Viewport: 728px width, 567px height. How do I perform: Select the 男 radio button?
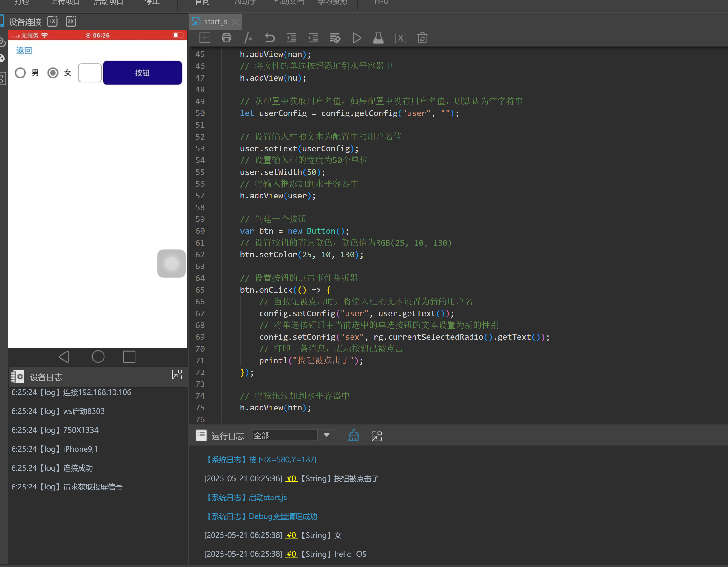(x=20, y=73)
